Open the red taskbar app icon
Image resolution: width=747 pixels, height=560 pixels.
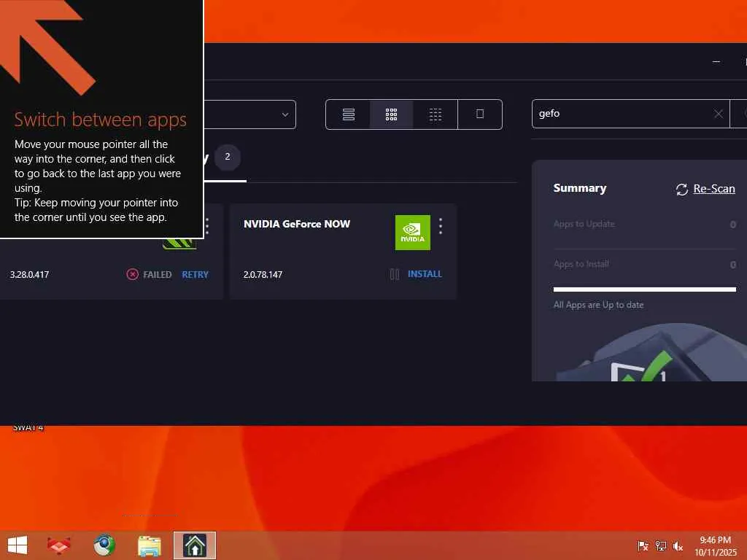click(59, 545)
